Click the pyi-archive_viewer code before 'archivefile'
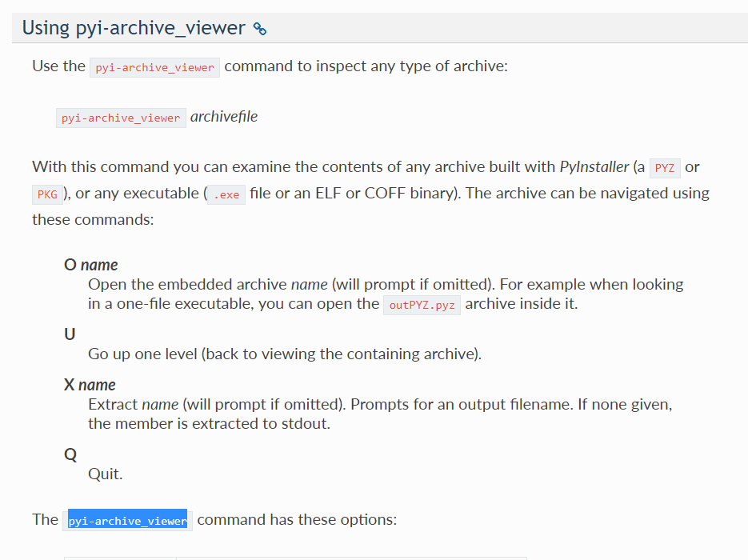This screenshot has height=560, width=748. point(121,118)
